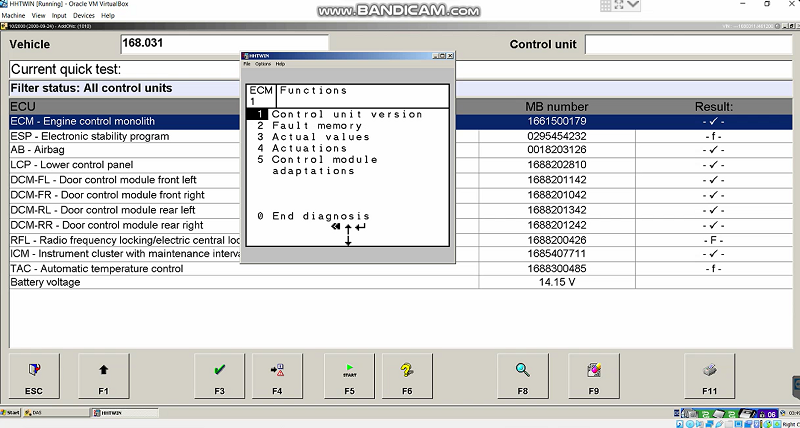Click the Control unit input field

pyautogui.click(x=689, y=44)
